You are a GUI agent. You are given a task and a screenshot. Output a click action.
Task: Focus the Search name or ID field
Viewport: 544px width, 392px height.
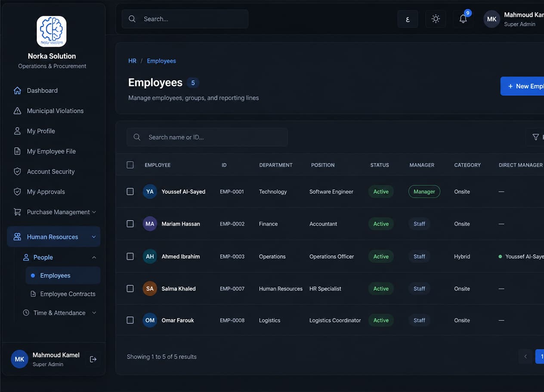coord(207,137)
